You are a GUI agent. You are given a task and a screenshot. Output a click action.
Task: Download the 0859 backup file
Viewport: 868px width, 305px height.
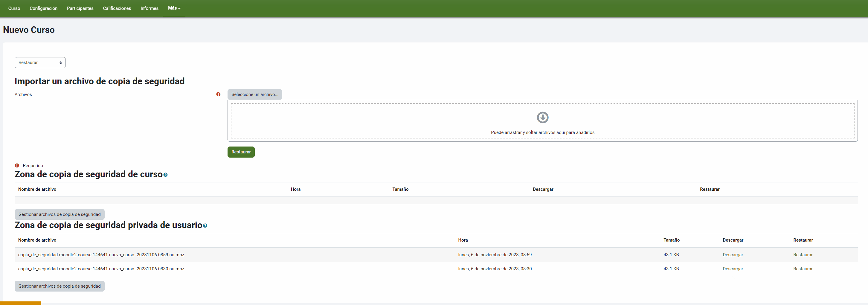[733, 255]
